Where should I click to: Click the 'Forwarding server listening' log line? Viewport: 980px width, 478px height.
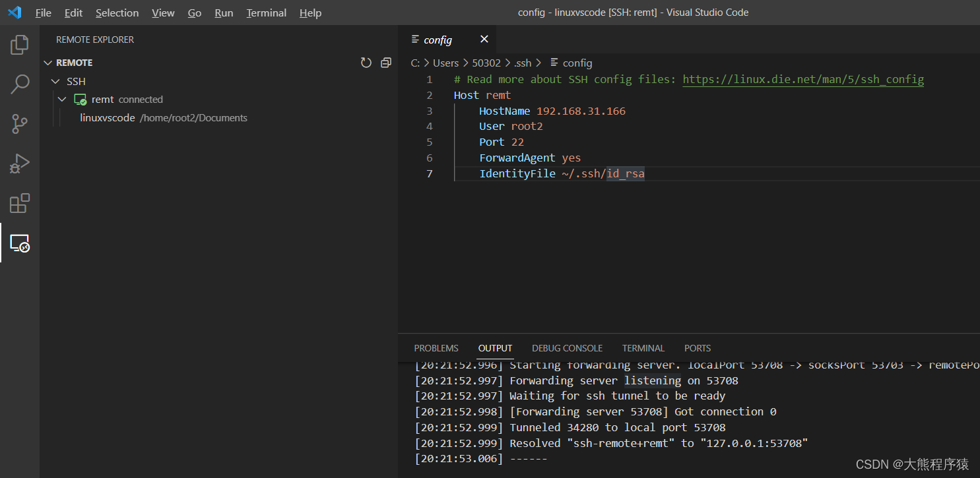coord(576,380)
